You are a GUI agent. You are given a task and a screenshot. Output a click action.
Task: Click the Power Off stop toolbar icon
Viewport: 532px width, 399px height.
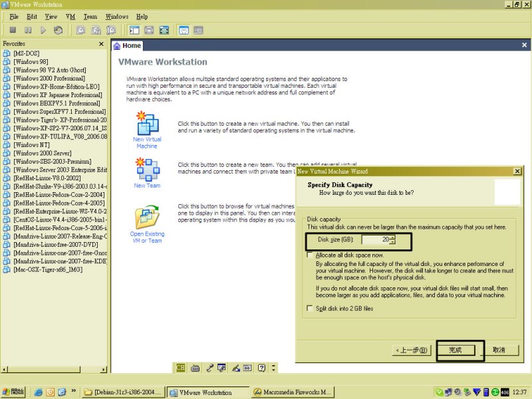[x=13, y=30]
